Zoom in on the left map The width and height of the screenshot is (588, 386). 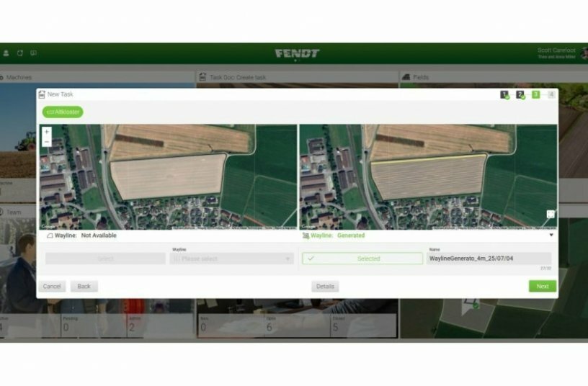(47, 132)
